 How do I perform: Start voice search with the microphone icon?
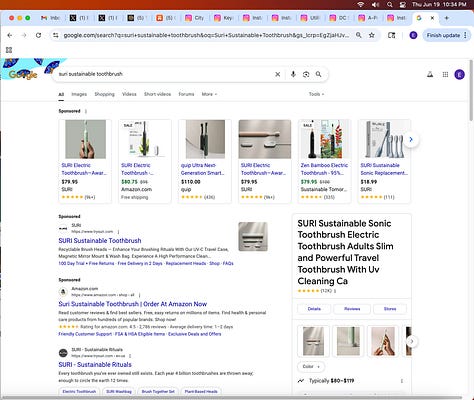[x=293, y=74]
